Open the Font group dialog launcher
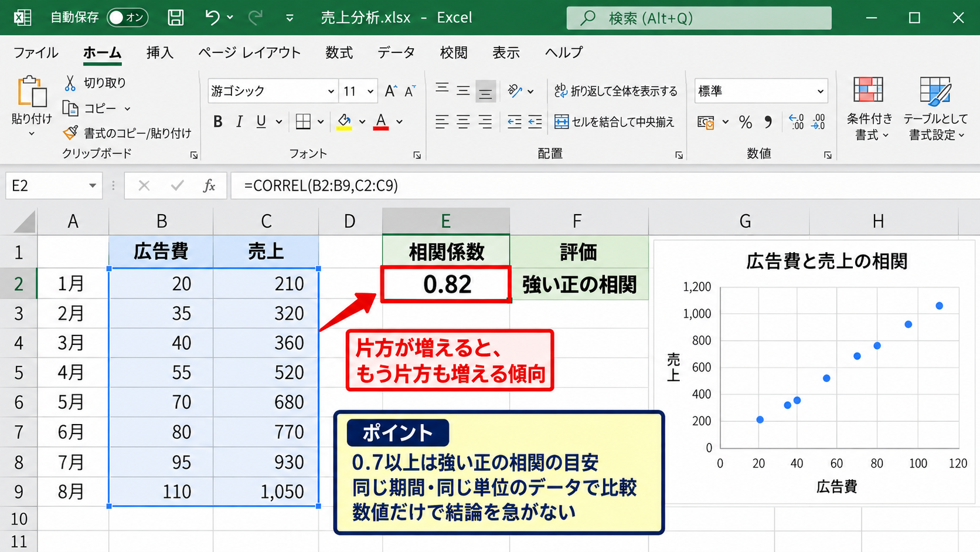Image resolution: width=980 pixels, height=552 pixels. point(417,155)
